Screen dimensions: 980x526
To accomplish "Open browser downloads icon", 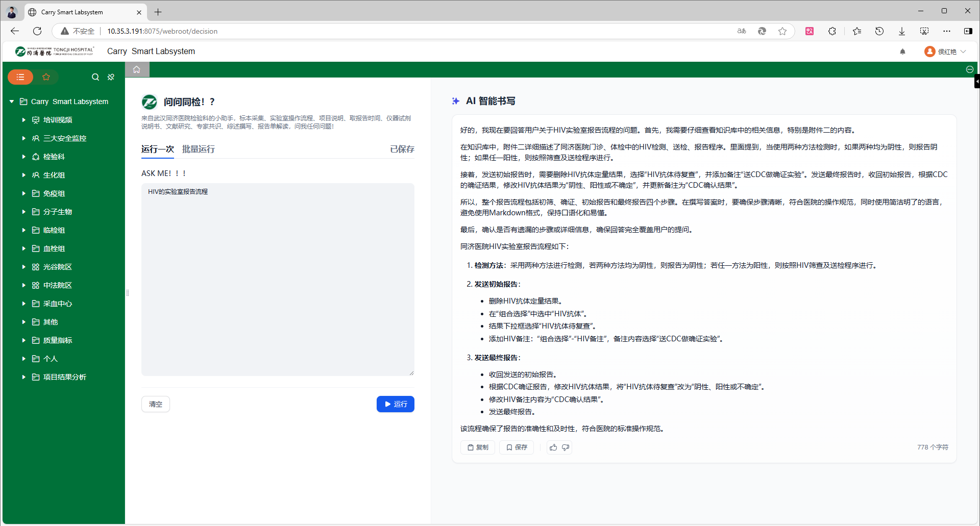I will click(x=902, y=31).
